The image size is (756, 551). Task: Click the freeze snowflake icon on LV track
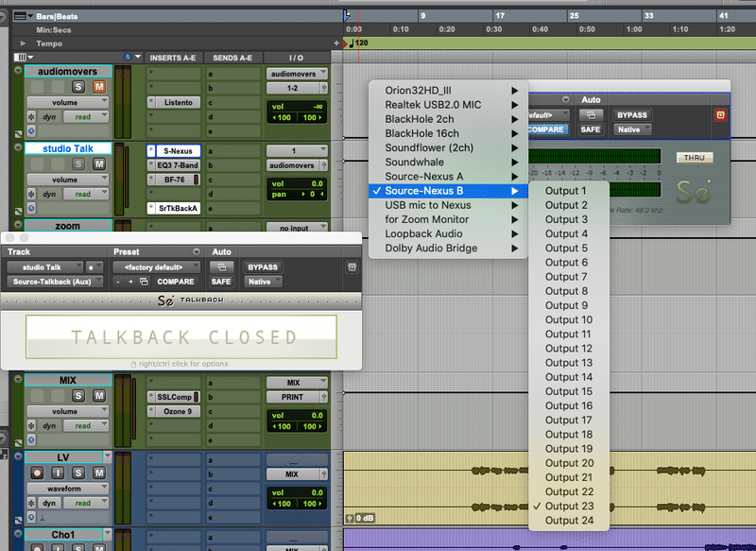(x=31, y=503)
